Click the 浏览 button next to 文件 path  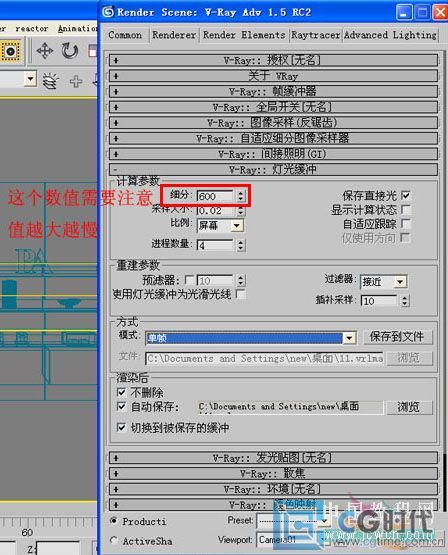click(x=409, y=358)
